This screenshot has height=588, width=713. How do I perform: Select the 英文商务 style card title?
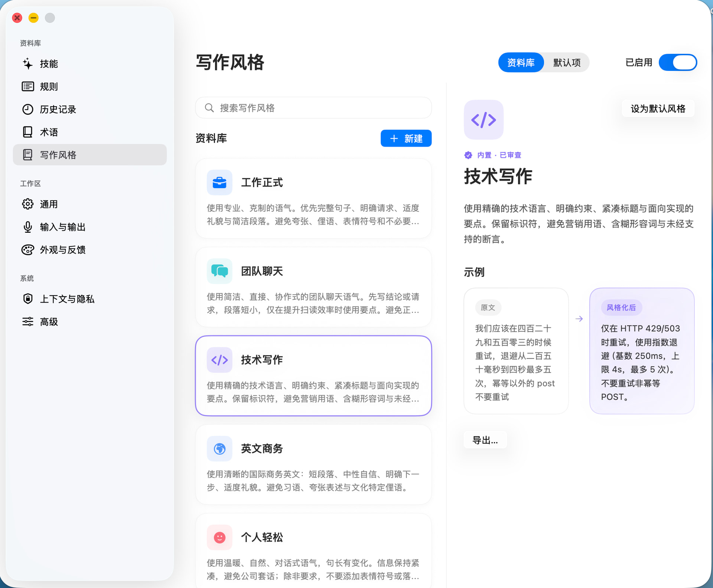coord(262,448)
